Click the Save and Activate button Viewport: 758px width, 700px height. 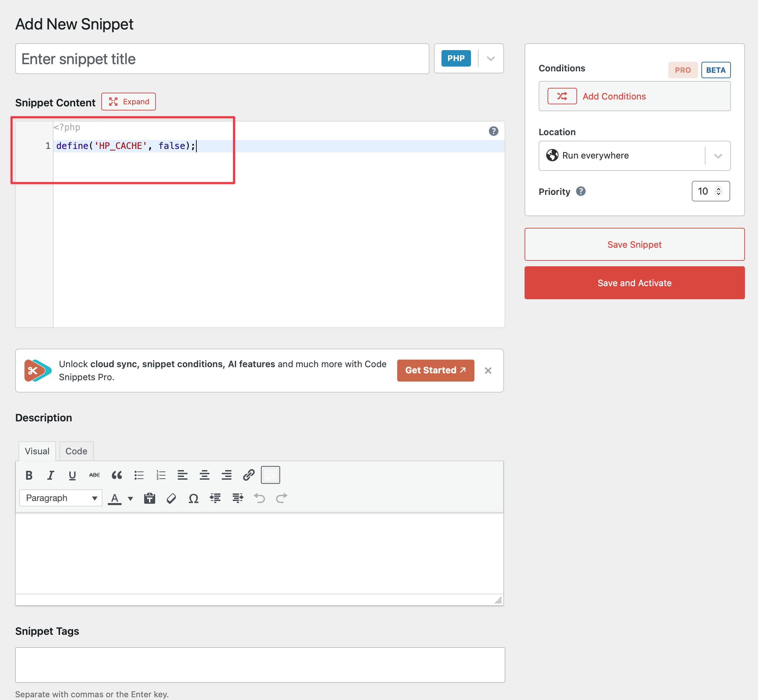634,283
